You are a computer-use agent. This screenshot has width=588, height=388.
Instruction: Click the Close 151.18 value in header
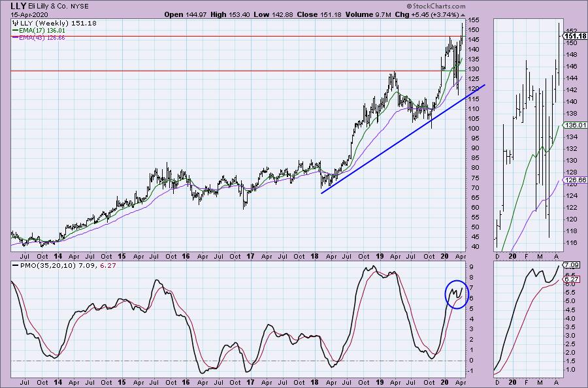[319, 14]
